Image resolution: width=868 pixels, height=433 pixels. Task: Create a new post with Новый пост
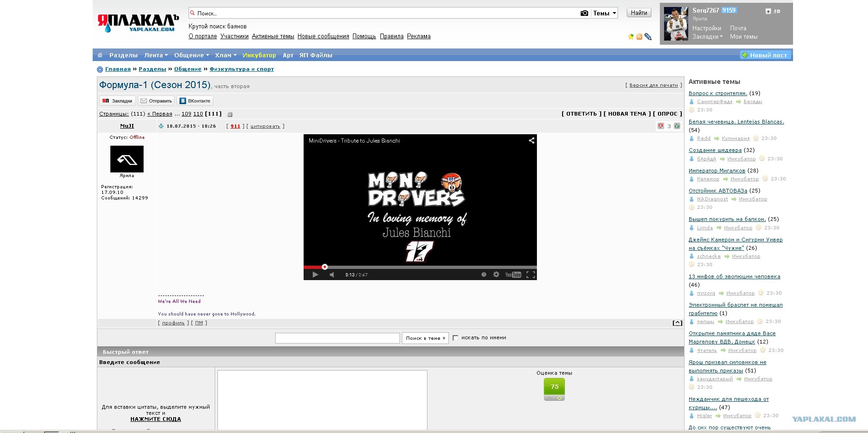tap(766, 55)
